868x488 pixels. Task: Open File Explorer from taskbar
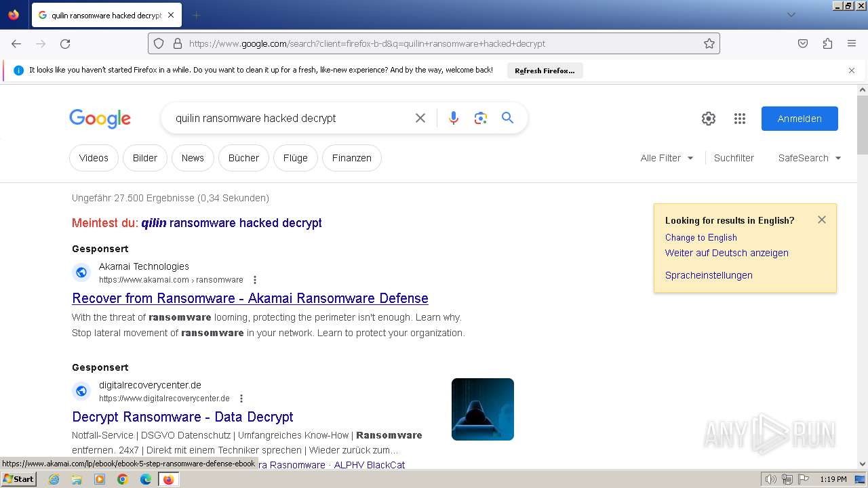(x=77, y=479)
